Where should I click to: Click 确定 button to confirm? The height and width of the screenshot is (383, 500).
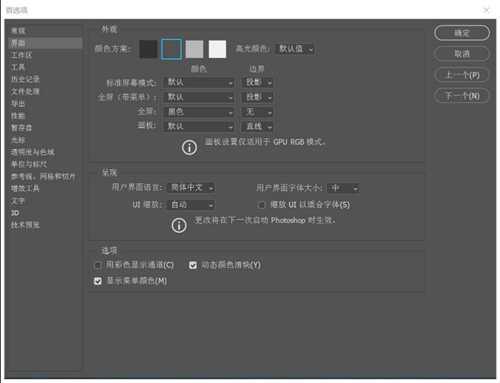[462, 33]
